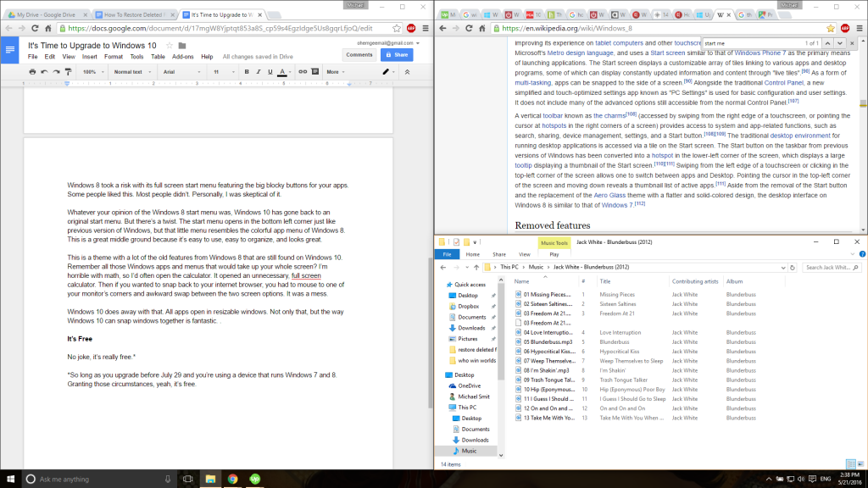This screenshot has width=868, height=488.
Task: Open the editing mode pencil menu
Action: coord(388,72)
